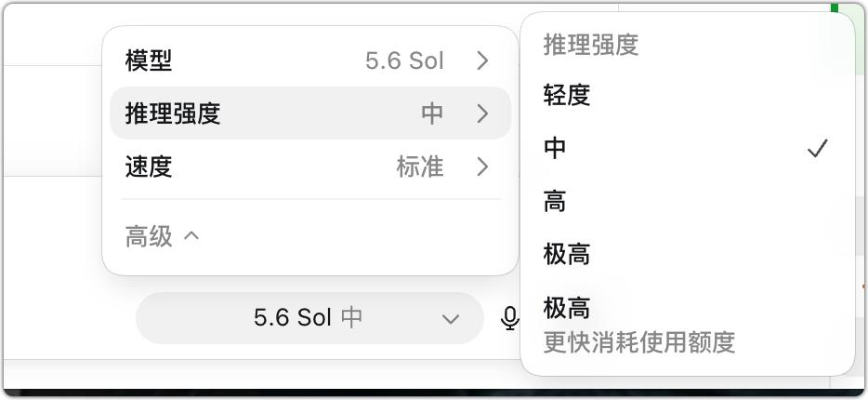Viewport: 868px width, 400px height.
Task: Click the 5.6 Sol value in the 模型 row
Action: coord(404,61)
